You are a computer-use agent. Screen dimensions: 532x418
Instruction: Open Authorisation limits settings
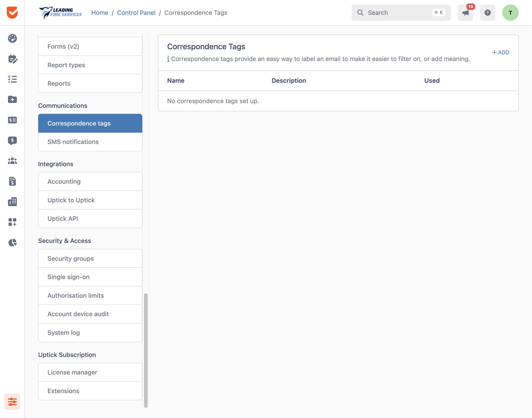coord(90,296)
